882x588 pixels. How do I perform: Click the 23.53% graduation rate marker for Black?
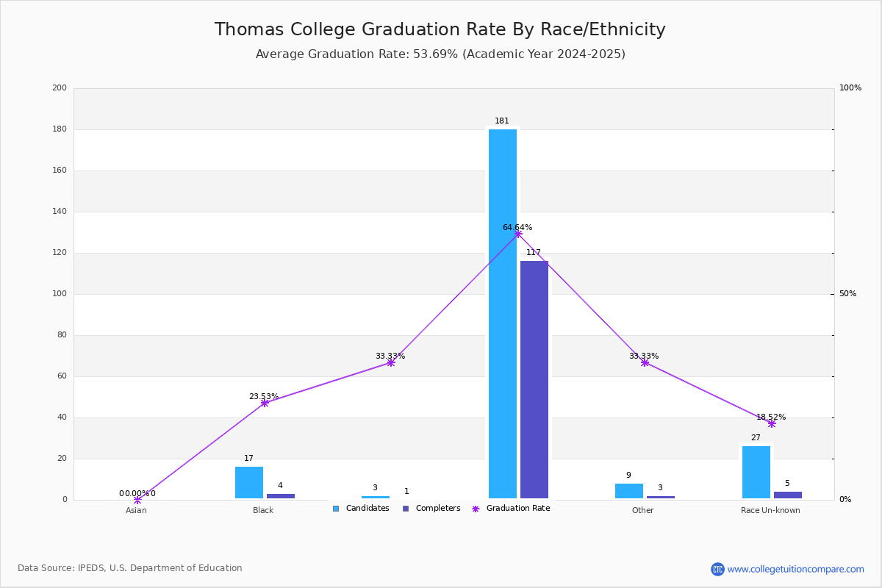tap(265, 403)
